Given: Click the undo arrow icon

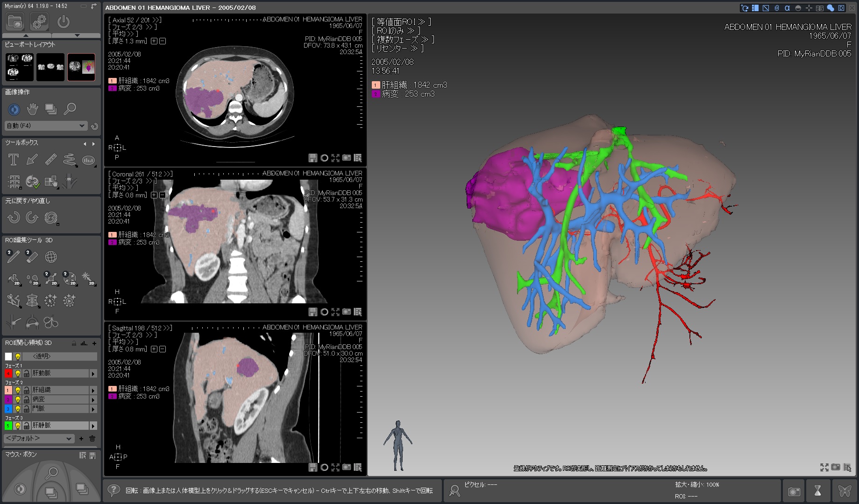Looking at the screenshot, I should pyautogui.click(x=14, y=217).
